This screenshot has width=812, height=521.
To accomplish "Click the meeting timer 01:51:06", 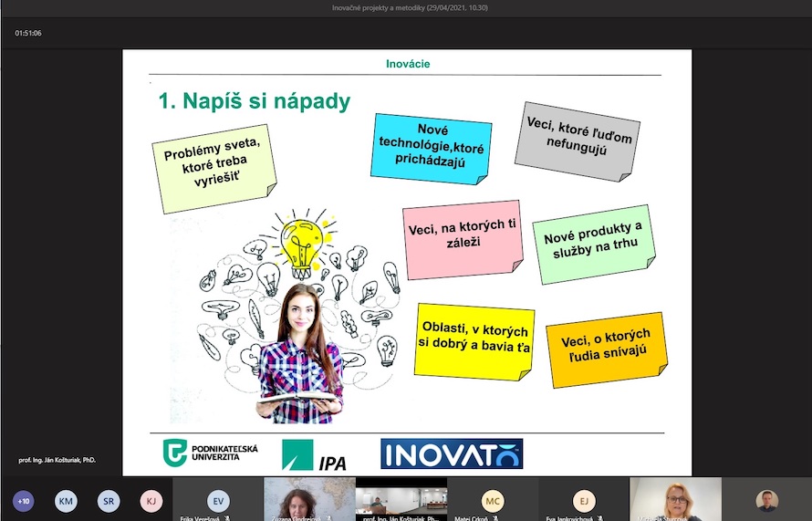I will (x=28, y=33).
